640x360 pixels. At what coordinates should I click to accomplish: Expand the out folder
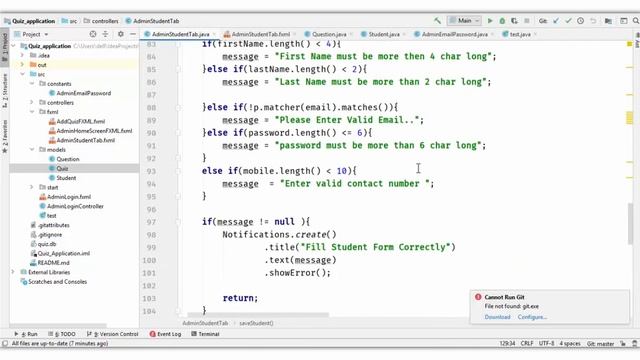click(x=22, y=64)
